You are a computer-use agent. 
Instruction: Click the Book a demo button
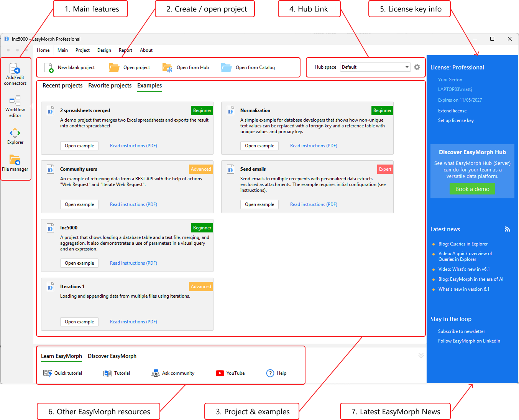click(472, 189)
